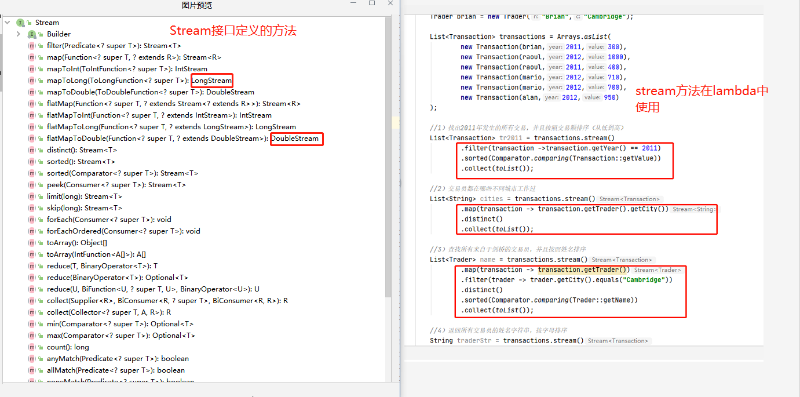800x397 pixels.
Task: Click method icon beside flatMapToDouble row
Action: 32,138
